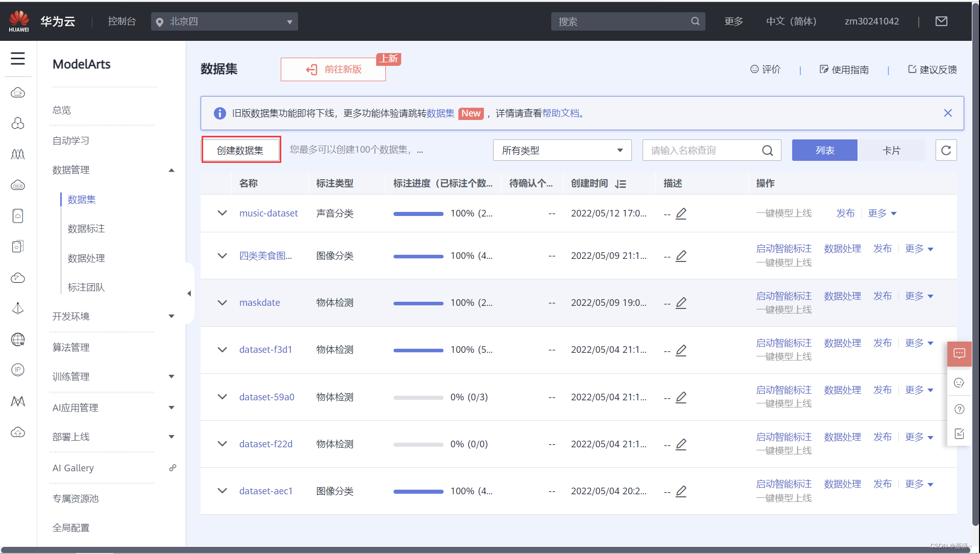Image resolution: width=980 pixels, height=554 pixels.
Task: Click the creation time sort icon
Action: (x=621, y=184)
